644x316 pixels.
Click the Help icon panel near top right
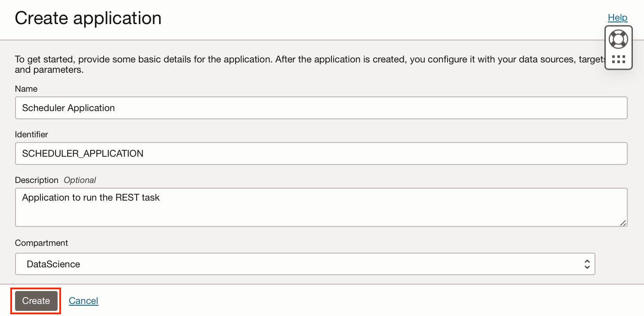point(619,47)
